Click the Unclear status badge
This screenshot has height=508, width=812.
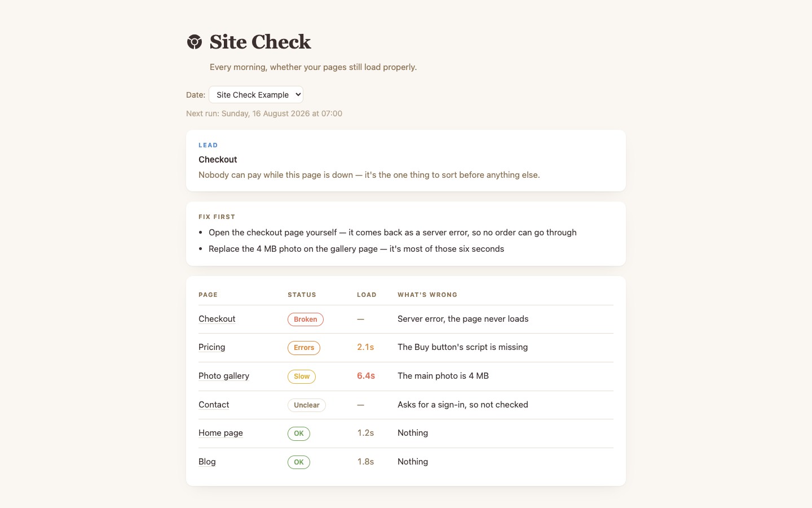coord(307,405)
